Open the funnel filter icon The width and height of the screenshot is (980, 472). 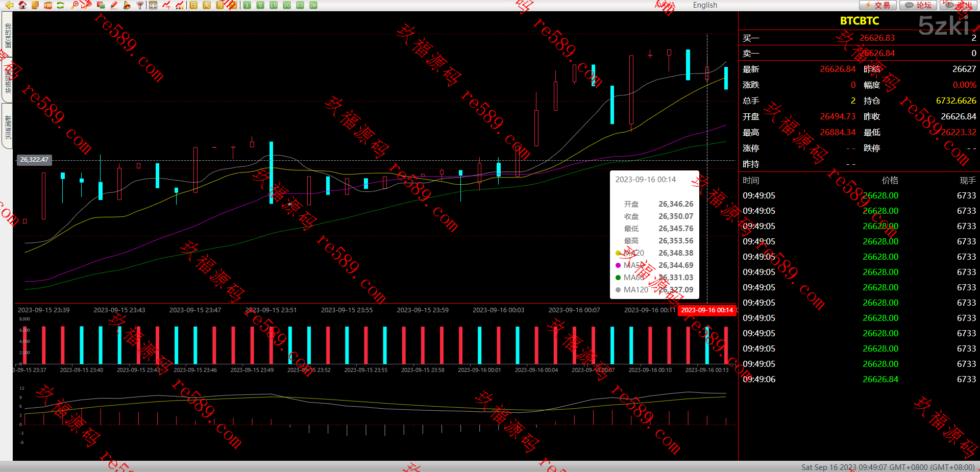tap(139, 5)
